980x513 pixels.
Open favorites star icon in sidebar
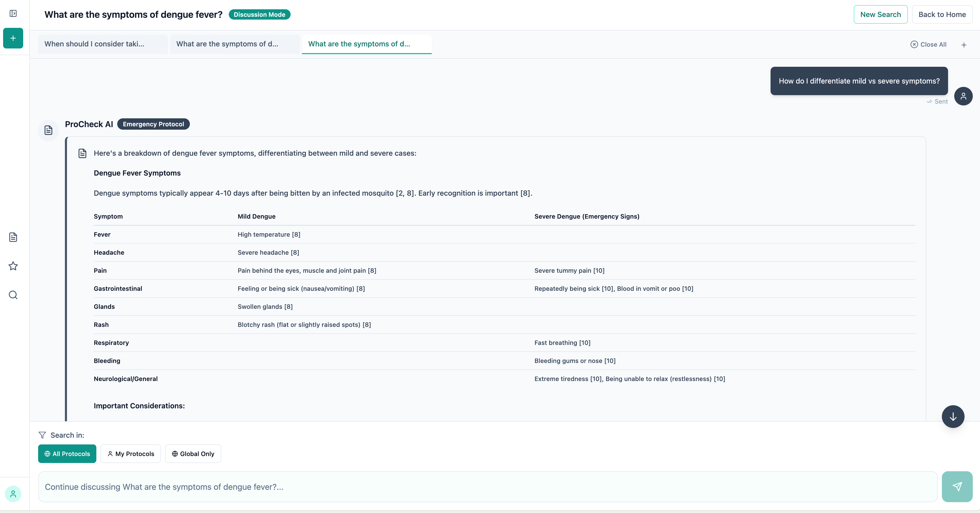tap(13, 266)
